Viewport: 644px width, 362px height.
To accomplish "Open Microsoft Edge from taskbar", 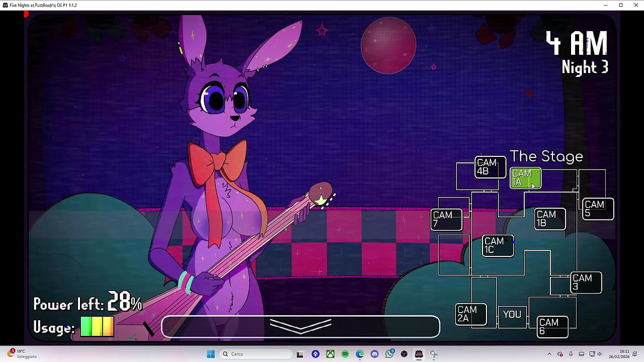I will [x=360, y=354].
